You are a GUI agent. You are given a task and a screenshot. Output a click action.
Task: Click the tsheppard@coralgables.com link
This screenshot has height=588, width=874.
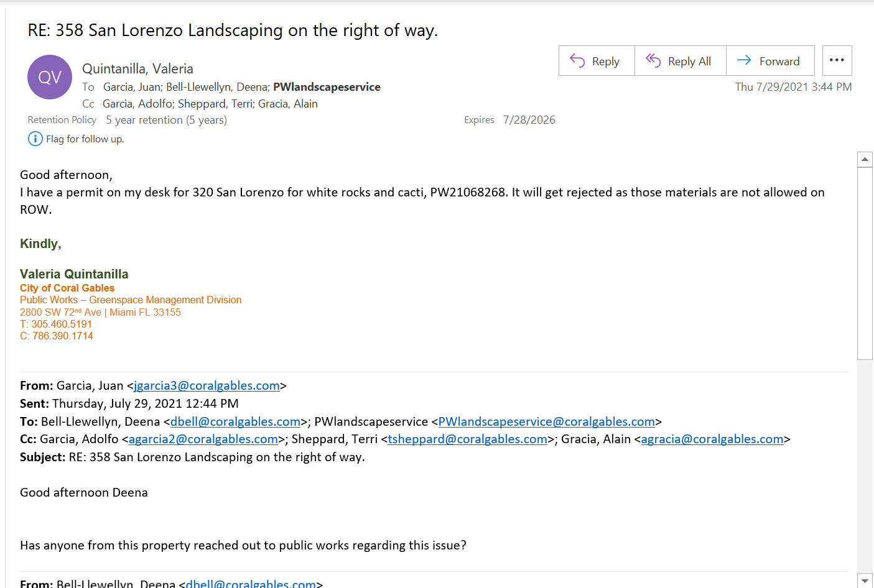(467, 439)
